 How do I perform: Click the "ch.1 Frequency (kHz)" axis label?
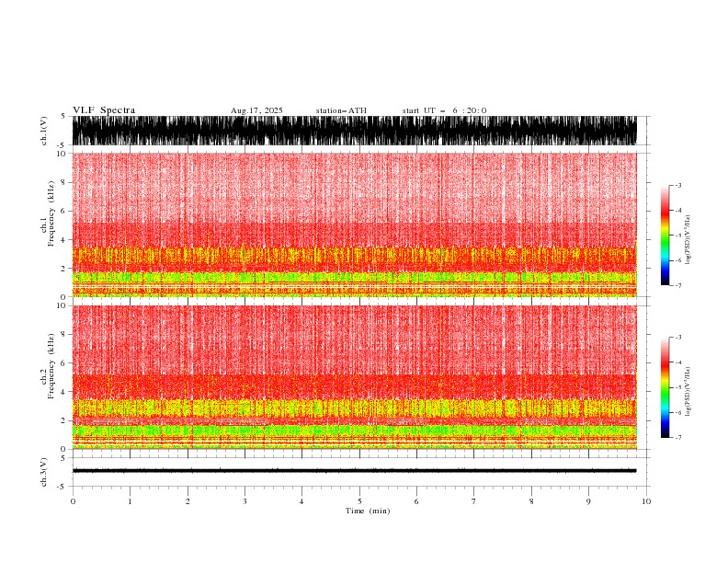click(48, 213)
